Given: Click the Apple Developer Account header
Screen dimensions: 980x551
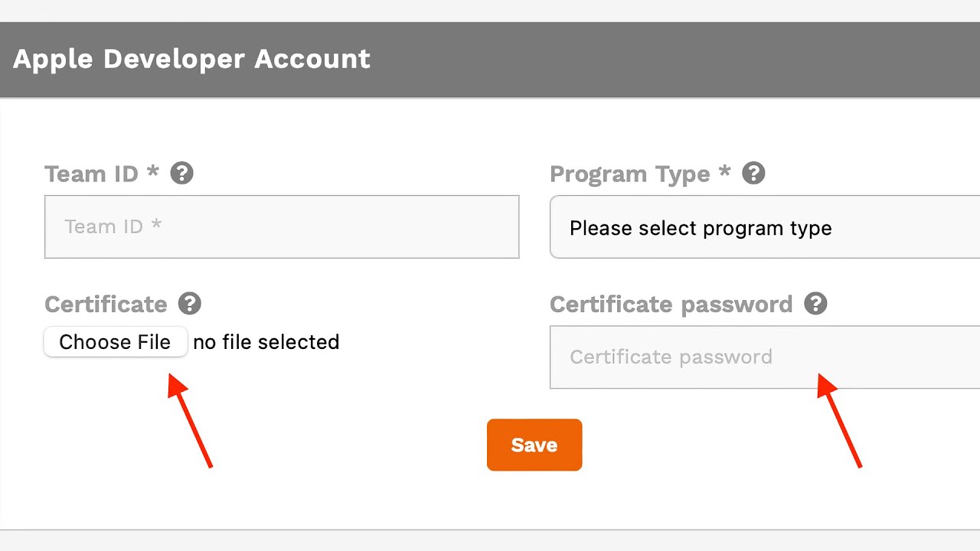Looking at the screenshot, I should 191,59.
